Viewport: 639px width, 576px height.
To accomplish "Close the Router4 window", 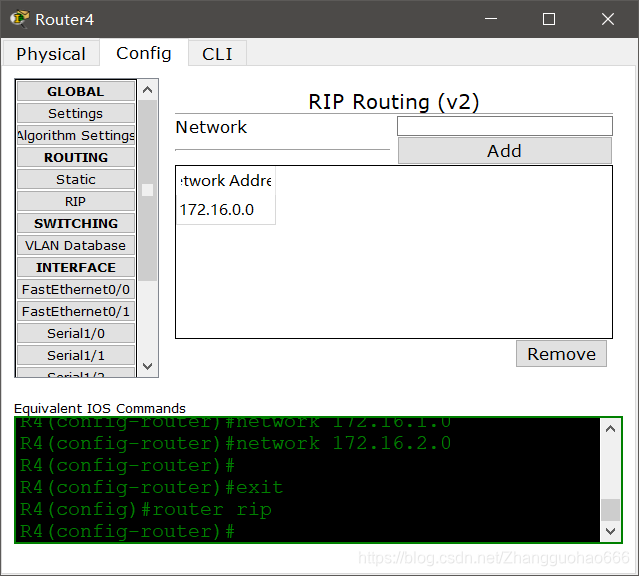I will coord(608,19).
